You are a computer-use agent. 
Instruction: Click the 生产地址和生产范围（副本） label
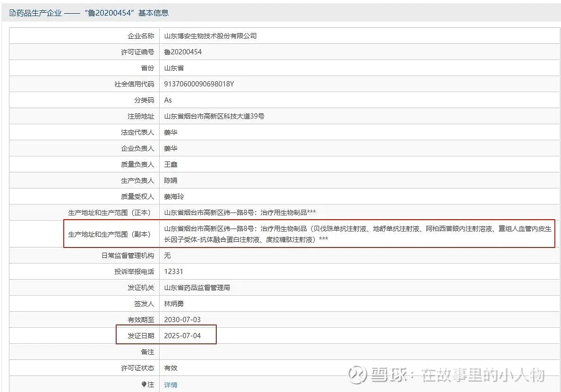[110, 234]
